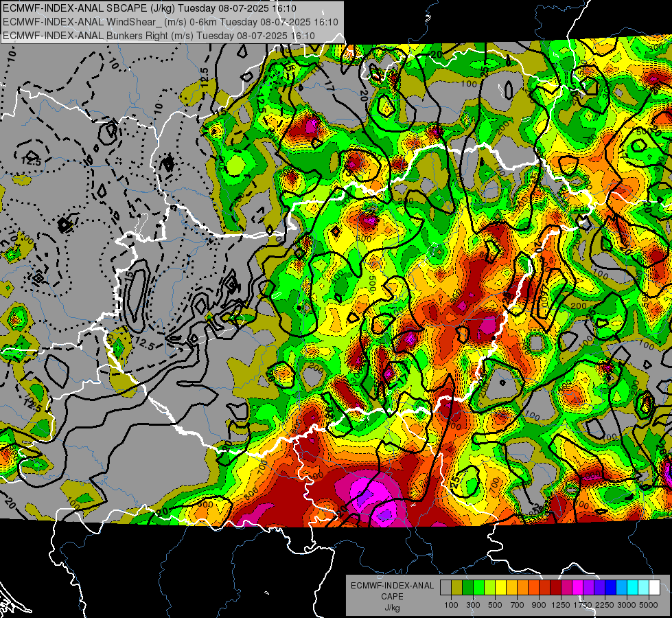The image size is (672, 618).
Task: Click the Bunkers Right header line
Action: pyautogui.click(x=159, y=36)
